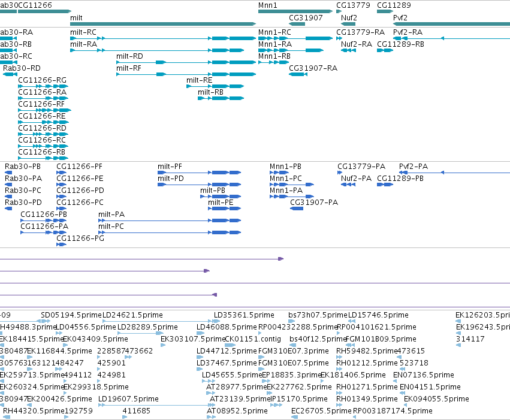The width and height of the screenshot is (510, 420).
Task: Open the CG31907-PA protein label
Action: [x=314, y=203]
